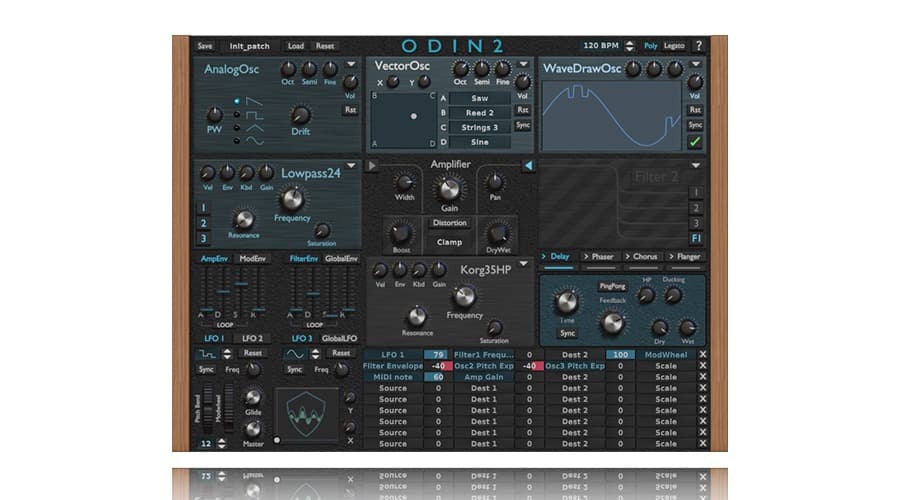
Task: Click the VectorOsc X knob
Action: tap(393, 82)
